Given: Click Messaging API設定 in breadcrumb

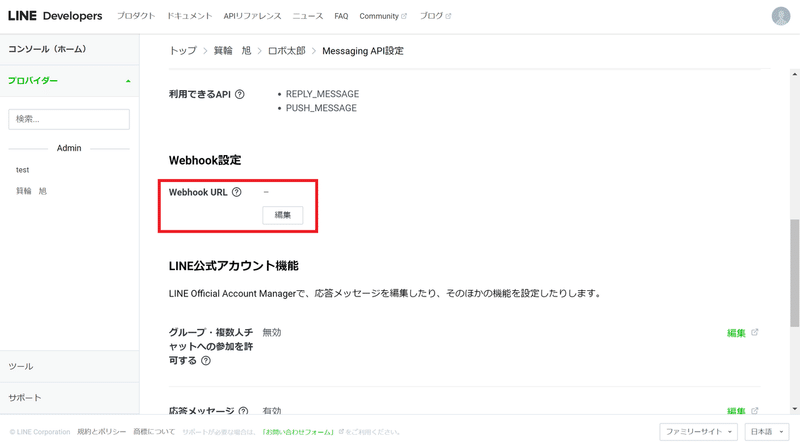Looking at the screenshot, I should [363, 51].
